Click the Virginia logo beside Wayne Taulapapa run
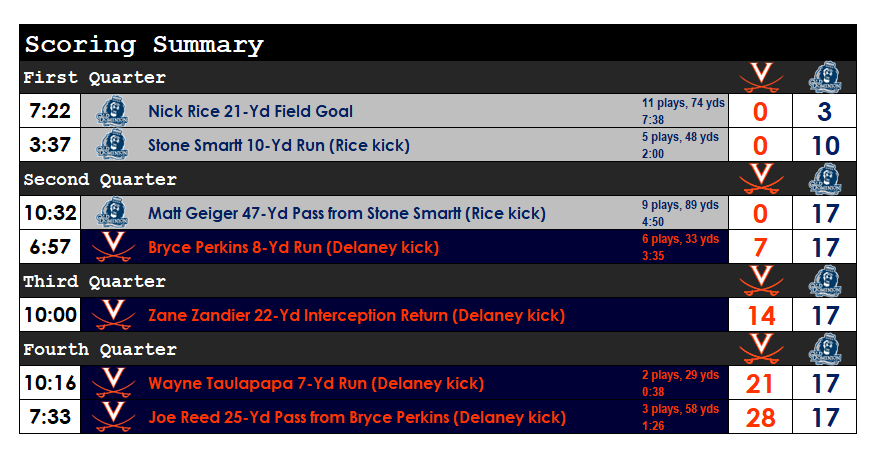The height and width of the screenshot is (459, 885). tap(113, 383)
